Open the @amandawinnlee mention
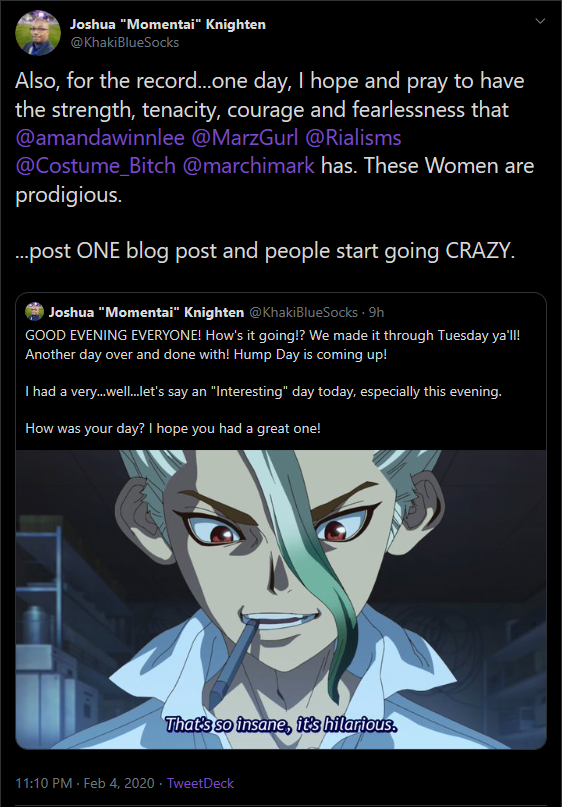The image size is (562, 807). tap(99, 138)
